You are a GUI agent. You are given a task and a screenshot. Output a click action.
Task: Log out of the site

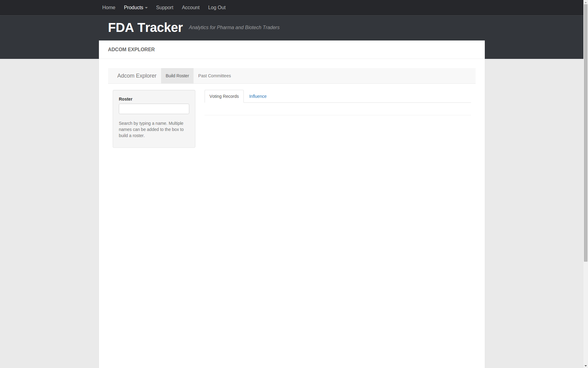[217, 8]
